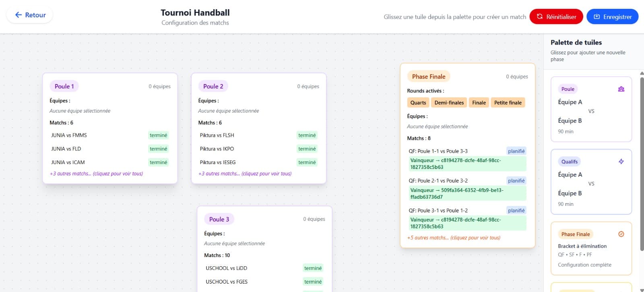
Task: Click the circle-check icon on the Phase Finale palette tile
Action: (621, 234)
